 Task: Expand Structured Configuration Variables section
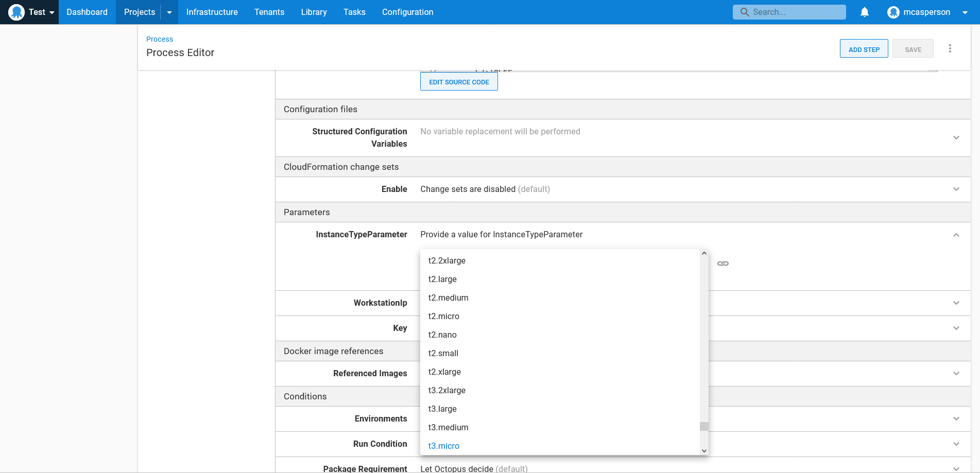coord(956,138)
